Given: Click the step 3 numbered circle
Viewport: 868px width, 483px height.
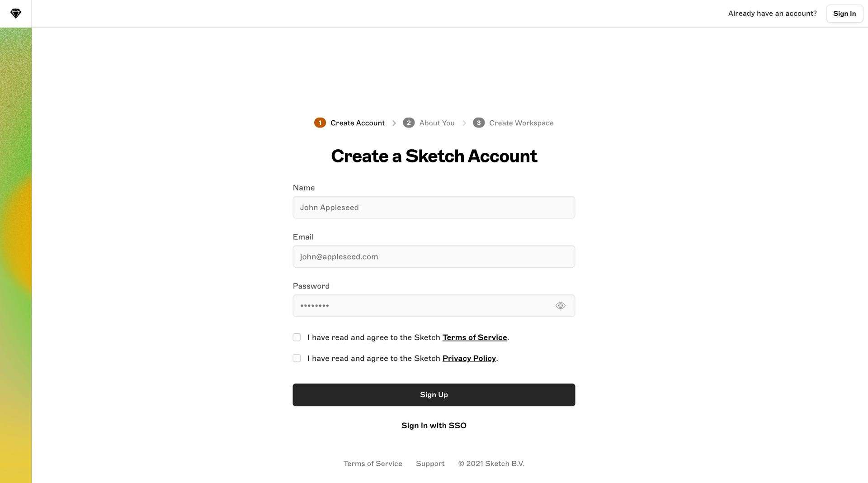Looking at the screenshot, I should (479, 123).
